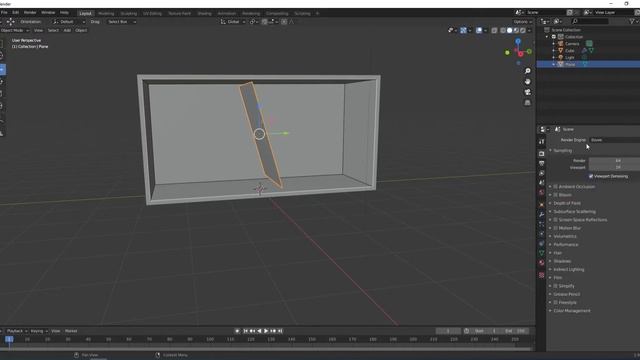Enable the Motion Blur checkbox
The height and width of the screenshot is (360, 640).
pos(556,228)
